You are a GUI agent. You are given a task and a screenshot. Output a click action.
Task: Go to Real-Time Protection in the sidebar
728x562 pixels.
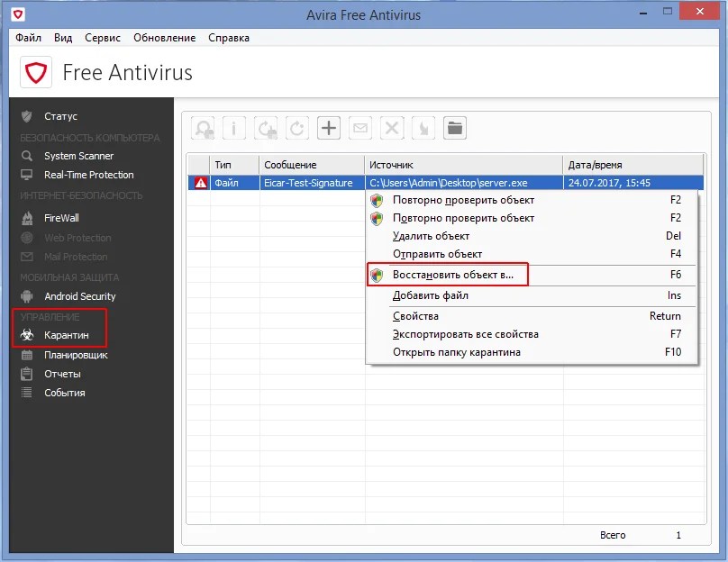(88, 175)
